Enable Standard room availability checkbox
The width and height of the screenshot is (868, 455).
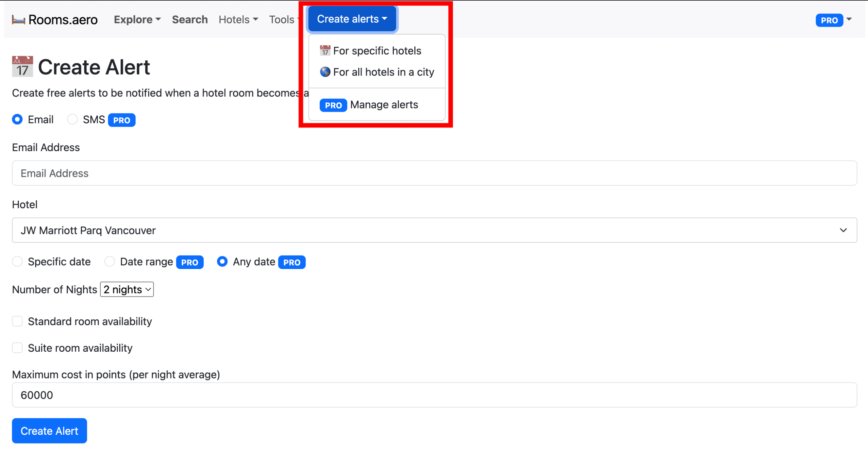click(x=17, y=321)
